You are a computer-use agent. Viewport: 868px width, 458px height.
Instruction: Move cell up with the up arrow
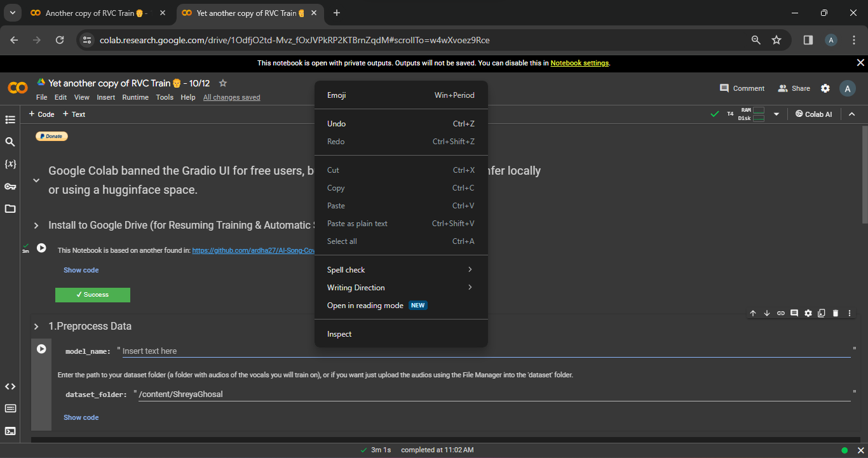(753, 313)
